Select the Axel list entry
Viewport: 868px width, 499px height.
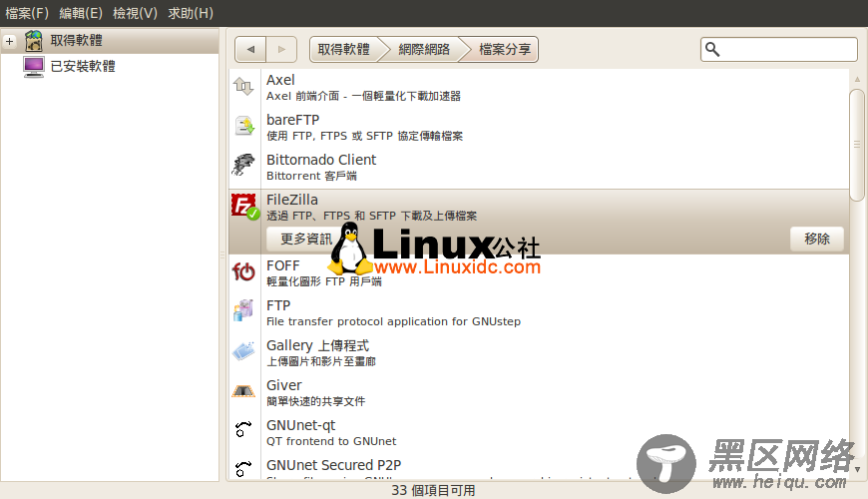539,87
